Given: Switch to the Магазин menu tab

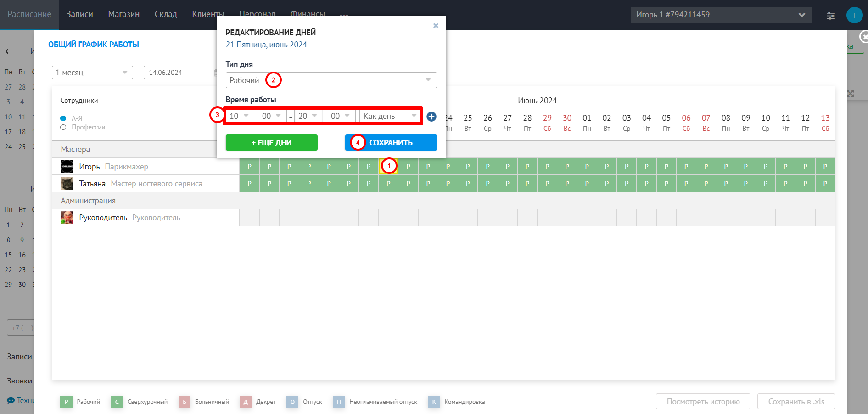Looking at the screenshot, I should point(124,14).
